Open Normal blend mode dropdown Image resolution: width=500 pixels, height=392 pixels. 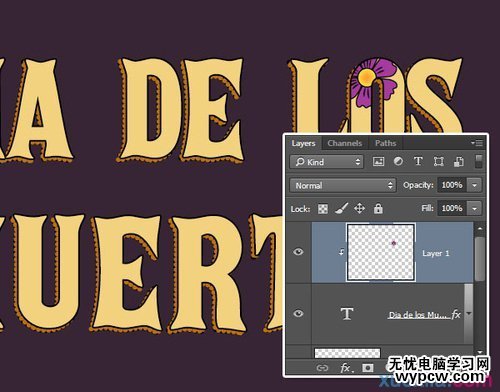pos(343,185)
